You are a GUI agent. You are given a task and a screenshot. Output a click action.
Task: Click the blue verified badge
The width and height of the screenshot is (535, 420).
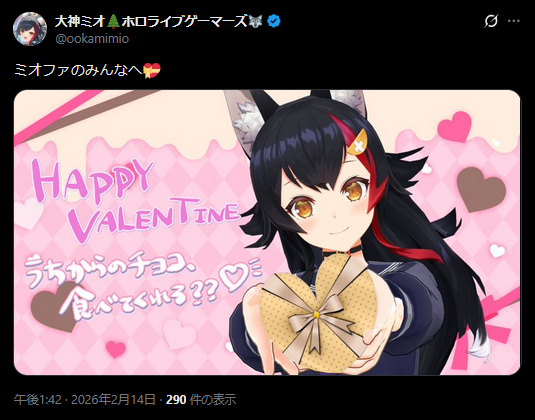coord(274,21)
